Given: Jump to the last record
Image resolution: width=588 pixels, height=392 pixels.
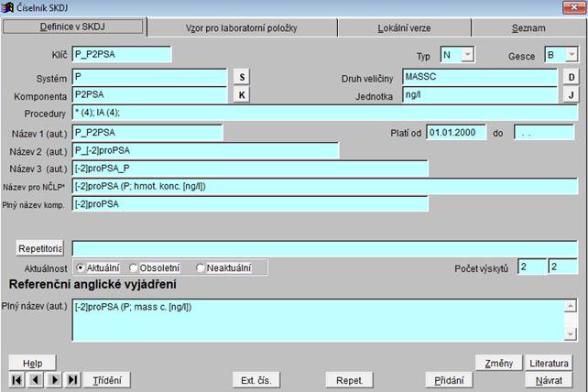Looking at the screenshot, I should [72, 379].
